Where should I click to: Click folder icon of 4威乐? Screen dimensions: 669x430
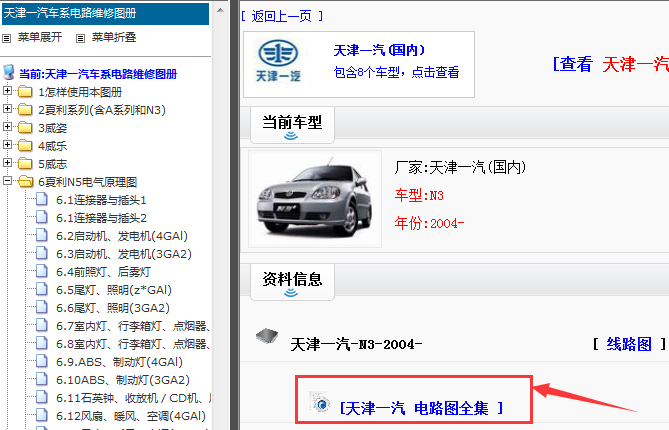(25, 145)
